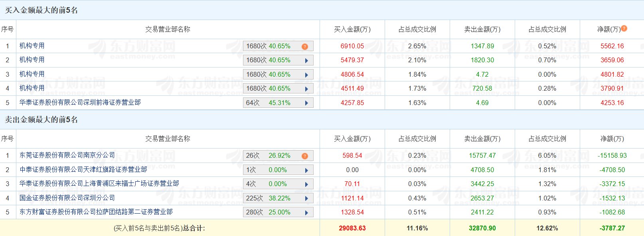This screenshot has height=236, width=644.
Task: Open 华泰证券上海黄浦区来福士广场证券营业部 link
Action: pos(99,184)
